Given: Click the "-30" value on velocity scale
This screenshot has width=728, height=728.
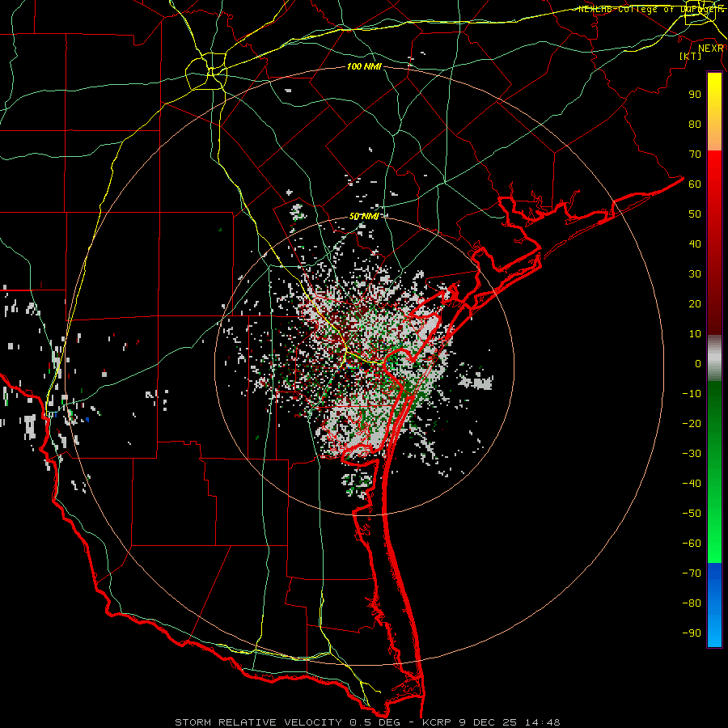Looking at the screenshot, I should point(692,454).
